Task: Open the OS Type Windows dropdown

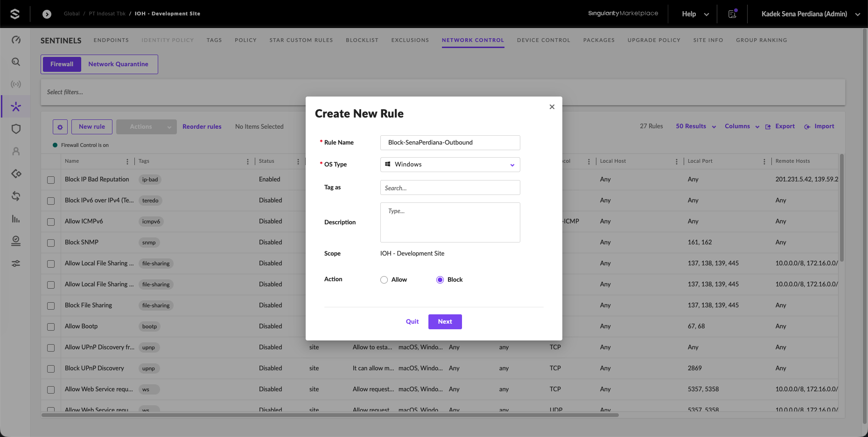Action: pos(450,165)
